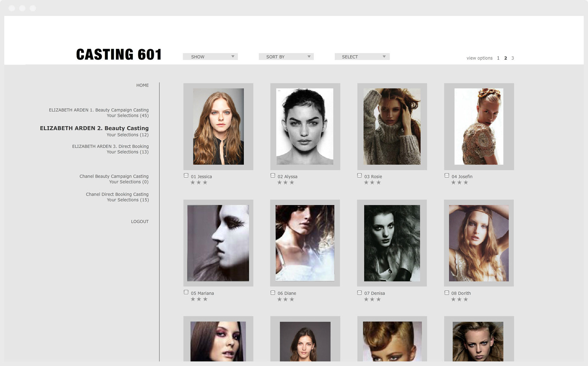
Task: Rate Alyssa with the first star
Action: (x=279, y=183)
